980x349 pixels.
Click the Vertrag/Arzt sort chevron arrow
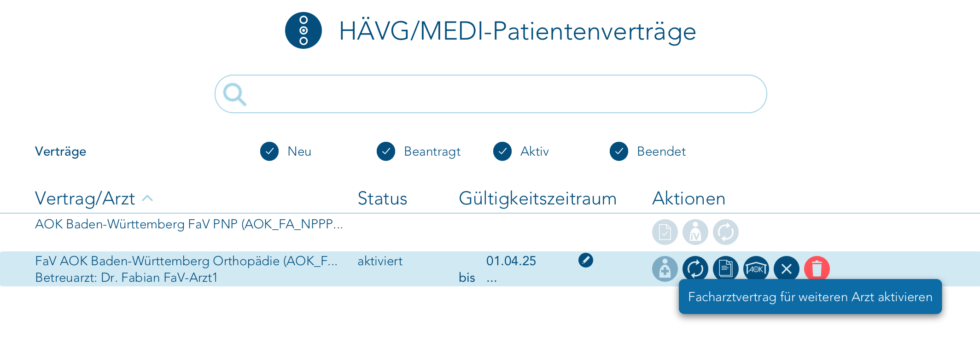(x=147, y=198)
